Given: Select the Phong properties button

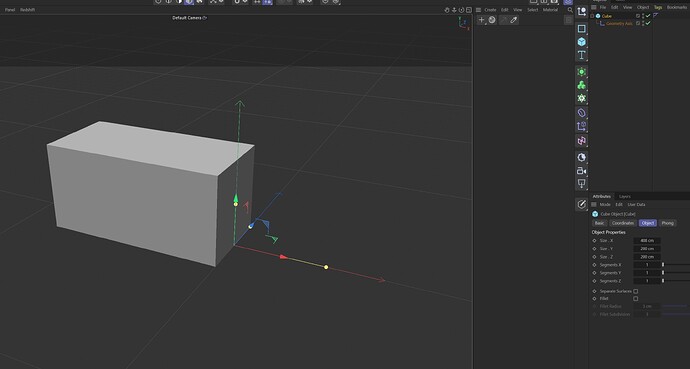Looking at the screenshot, I should pyautogui.click(x=668, y=223).
